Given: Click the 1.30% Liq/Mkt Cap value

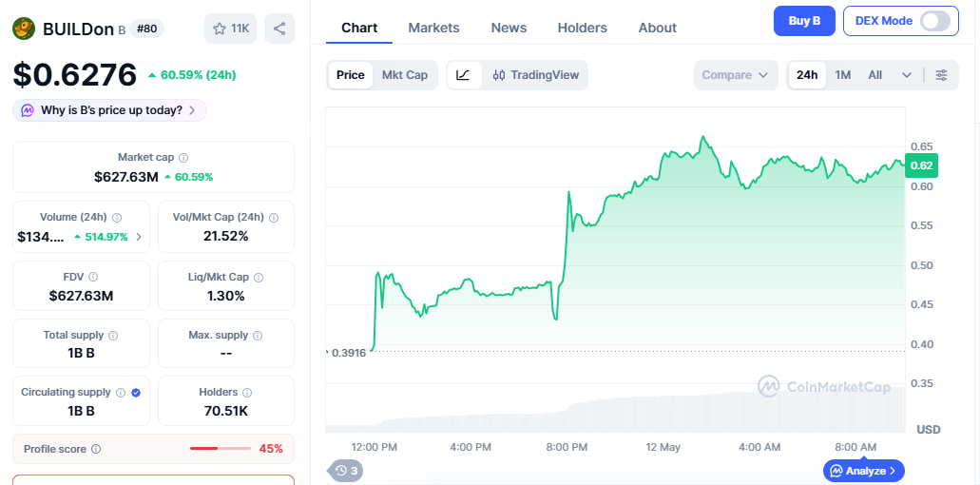Looking at the screenshot, I should pyautogui.click(x=225, y=296).
